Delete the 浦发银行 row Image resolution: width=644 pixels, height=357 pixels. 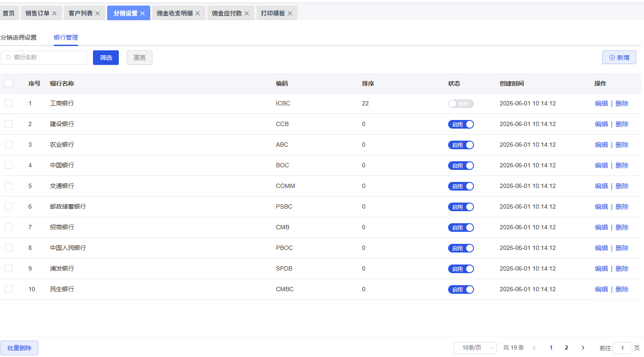pos(622,268)
